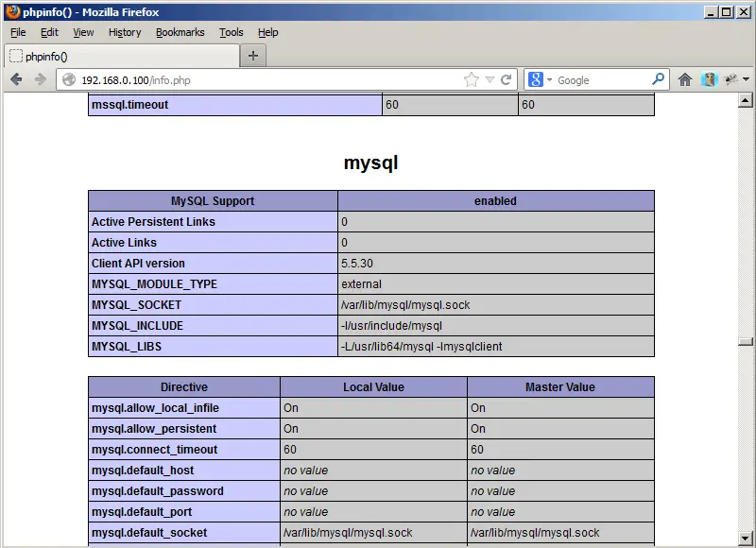Viewport: 756px width, 548px height.
Task: Click the MYSQL_SOCKET label
Action: 136,304
